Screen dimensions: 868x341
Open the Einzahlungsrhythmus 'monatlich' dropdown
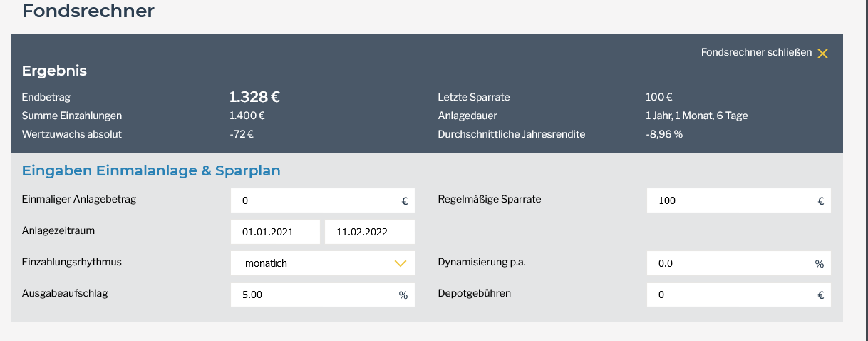coord(314,263)
